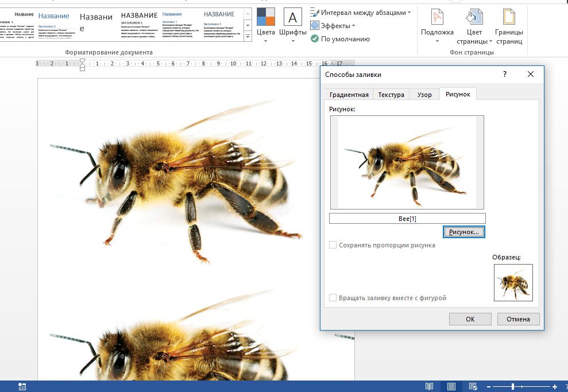Click the zoom out minus button
This screenshot has height=392, width=568.
pyautogui.click(x=489, y=387)
